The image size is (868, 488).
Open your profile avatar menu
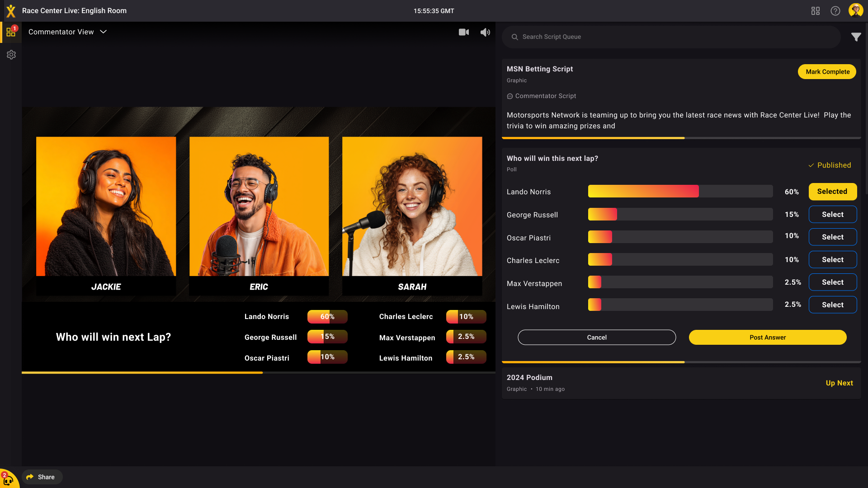[855, 10]
